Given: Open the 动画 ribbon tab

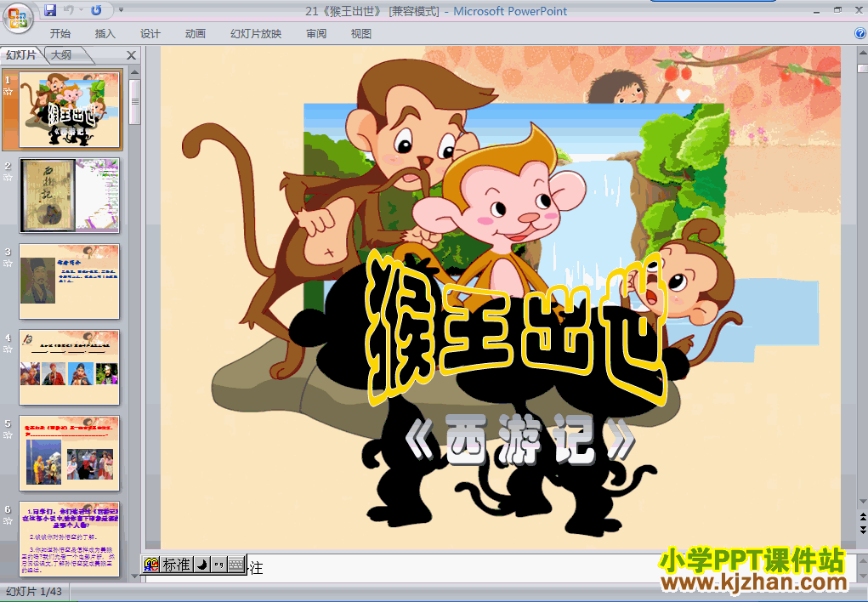Looking at the screenshot, I should pyautogui.click(x=196, y=34).
